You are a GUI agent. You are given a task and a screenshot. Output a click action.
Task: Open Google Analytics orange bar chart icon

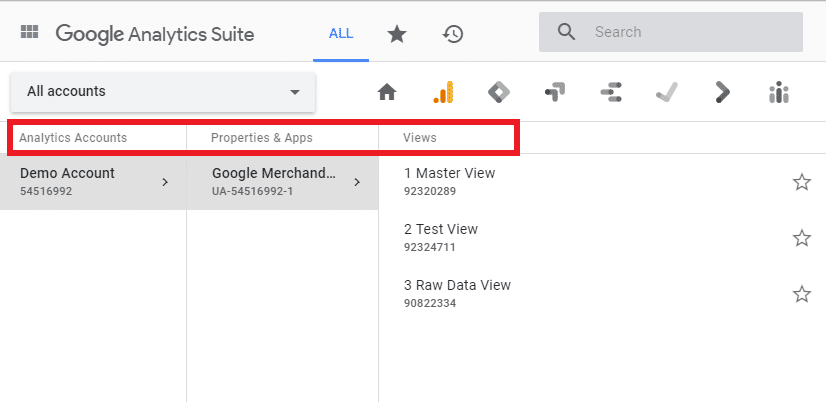point(443,92)
